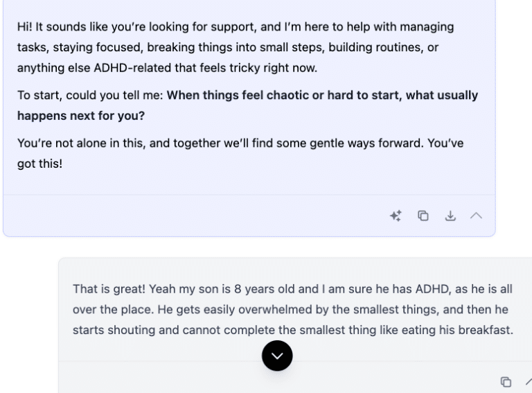Click the sparkle AI icon under assistant message
This screenshot has height=393, width=532.
(396, 216)
